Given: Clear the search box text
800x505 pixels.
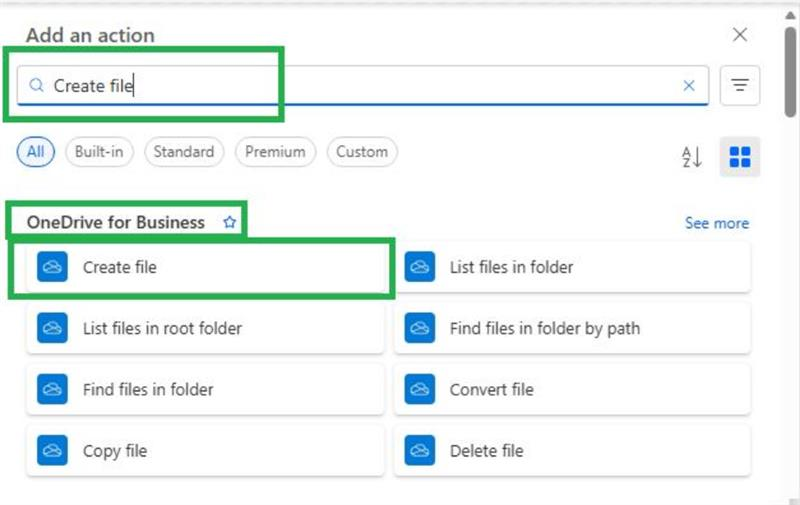Looking at the screenshot, I should tap(689, 86).
